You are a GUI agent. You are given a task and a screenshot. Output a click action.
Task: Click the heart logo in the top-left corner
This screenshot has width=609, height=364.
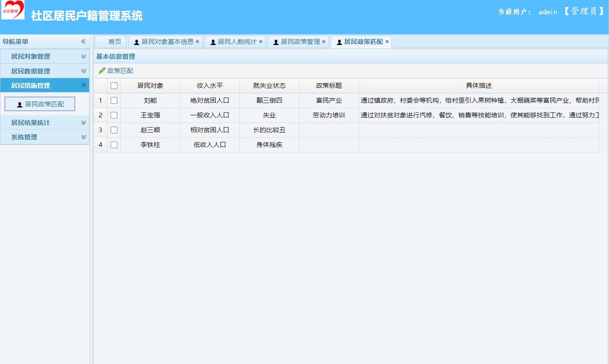[x=12, y=9]
